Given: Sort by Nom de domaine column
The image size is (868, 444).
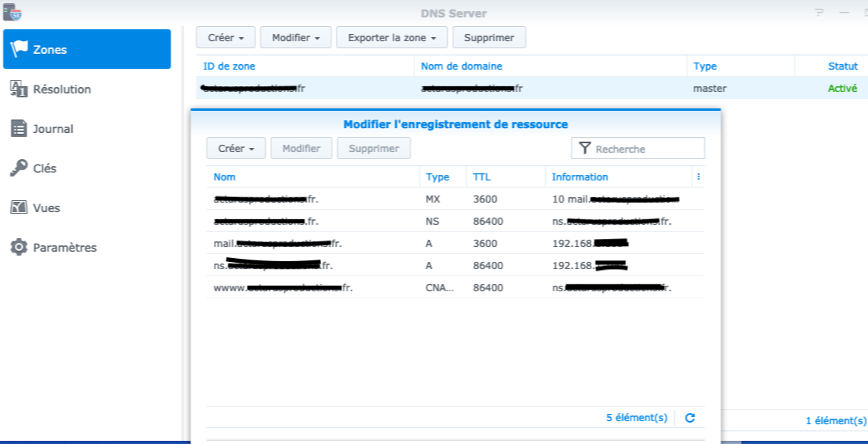Looking at the screenshot, I should [x=551, y=66].
